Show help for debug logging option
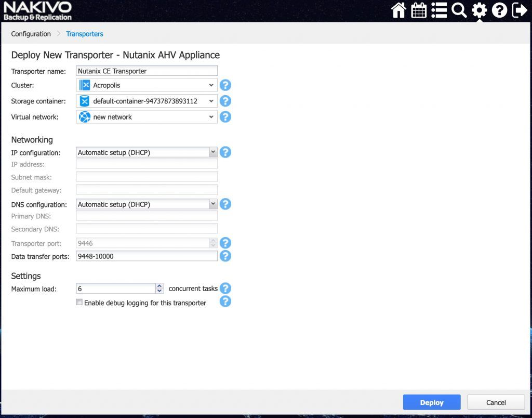532x418 pixels. [225, 301]
